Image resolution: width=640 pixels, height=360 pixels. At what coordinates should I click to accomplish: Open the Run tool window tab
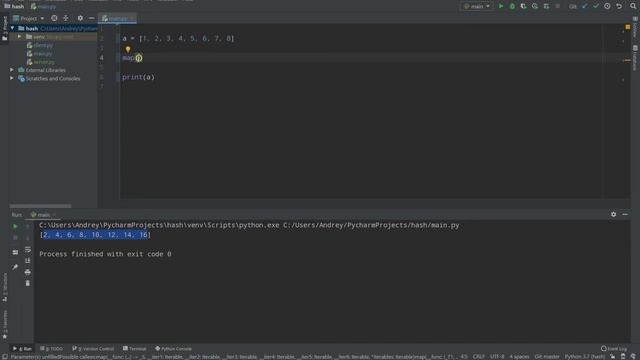[x=22, y=349]
